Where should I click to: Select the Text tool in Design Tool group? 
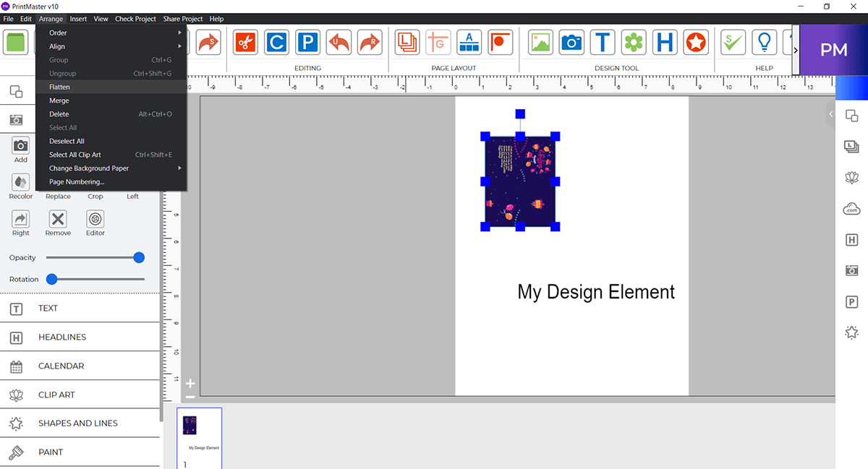pyautogui.click(x=603, y=42)
